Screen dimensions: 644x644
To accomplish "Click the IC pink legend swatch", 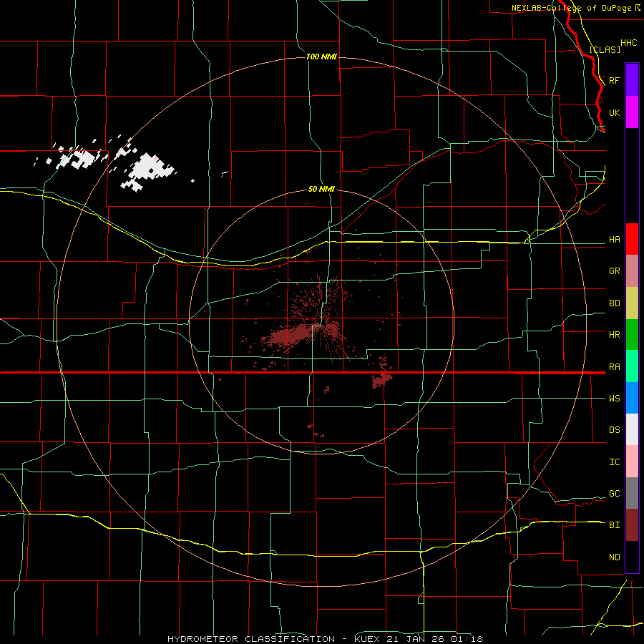I will pyautogui.click(x=632, y=462).
